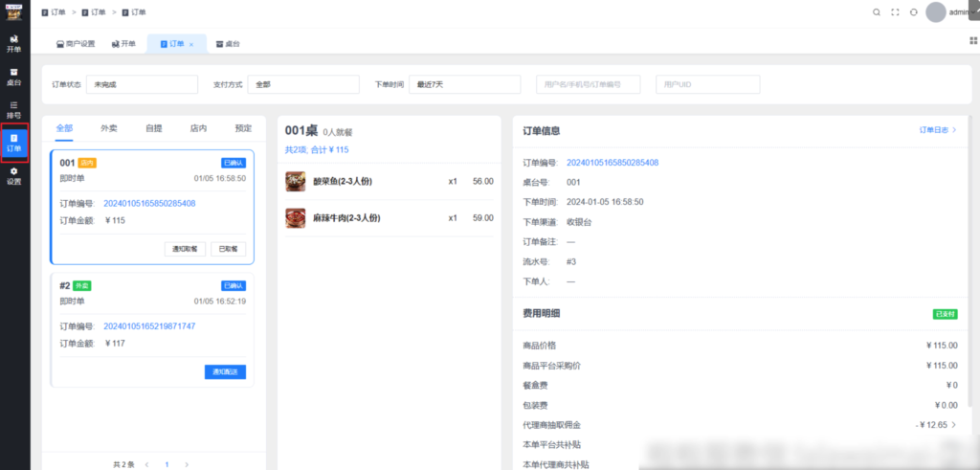
Task: Click the search magnifier icon in header
Action: 877,11
